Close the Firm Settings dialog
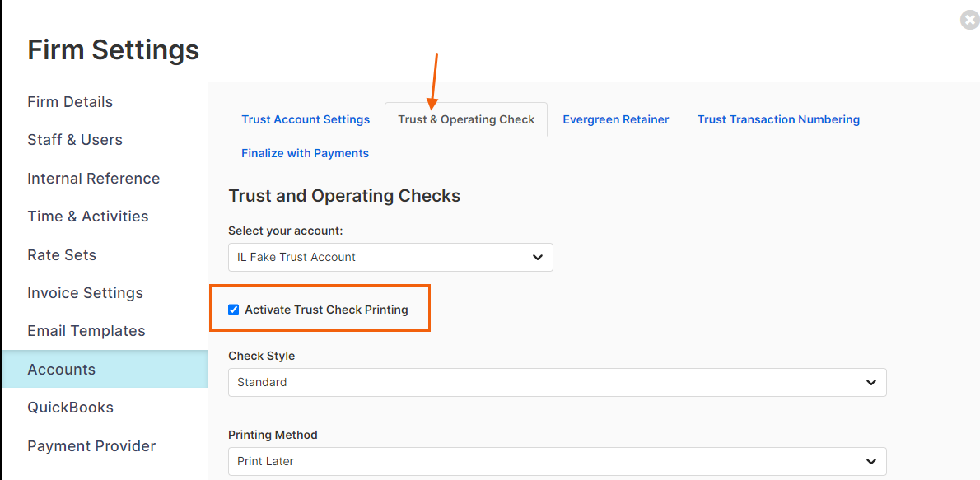 [971, 20]
